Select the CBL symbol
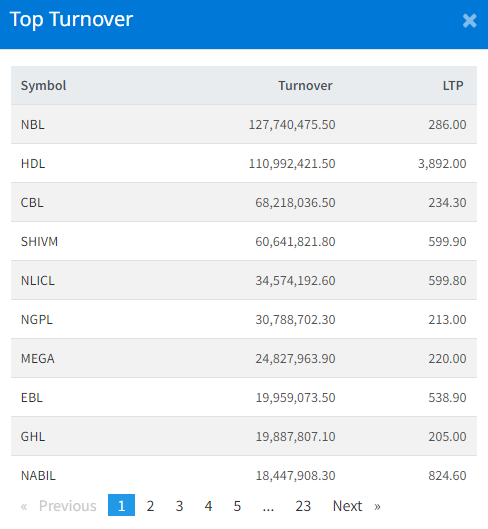This screenshot has width=488, height=529. pos(32,202)
